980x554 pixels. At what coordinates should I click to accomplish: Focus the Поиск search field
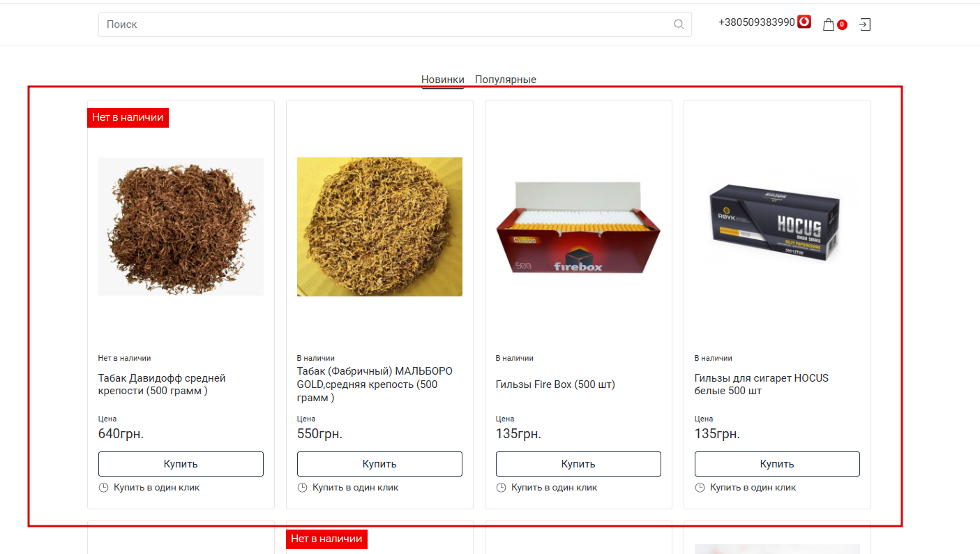point(395,24)
